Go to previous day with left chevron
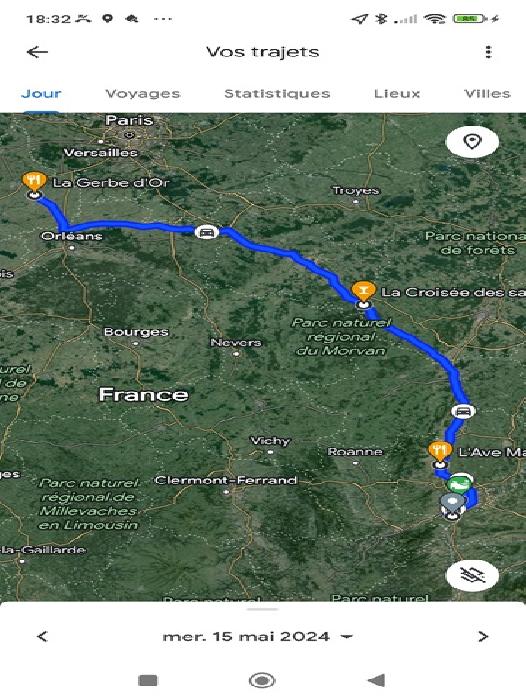The image size is (526, 700). click(x=42, y=636)
